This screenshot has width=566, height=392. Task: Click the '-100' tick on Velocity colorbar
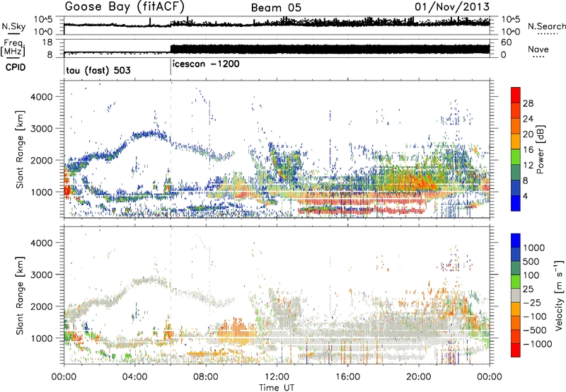535,316
